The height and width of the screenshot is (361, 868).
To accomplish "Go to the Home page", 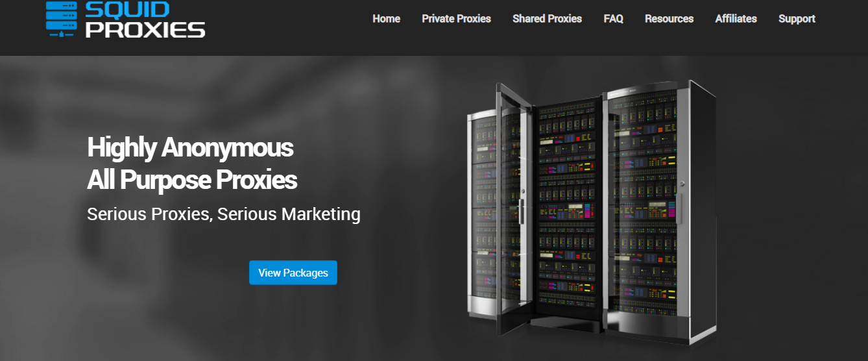I will coord(386,19).
